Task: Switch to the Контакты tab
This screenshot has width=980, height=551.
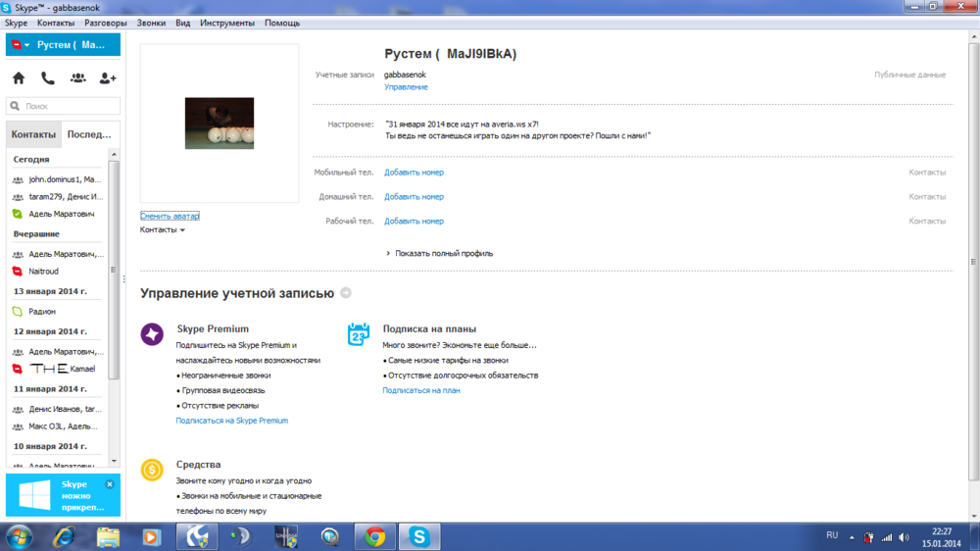Action: coord(33,134)
